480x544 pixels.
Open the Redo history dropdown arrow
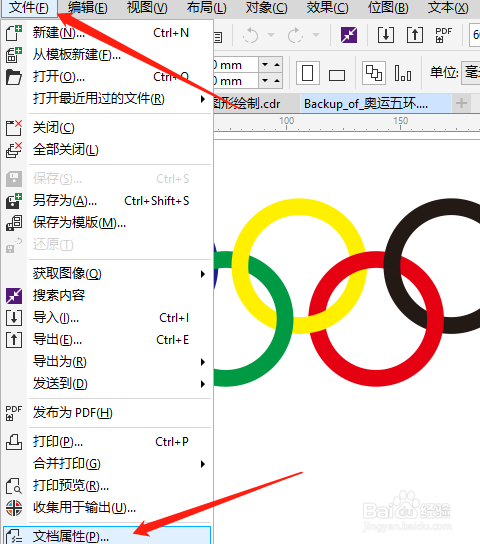(316, 35)
